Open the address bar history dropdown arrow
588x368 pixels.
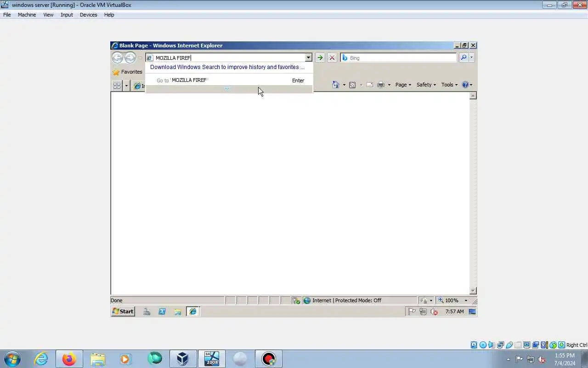[x=308, y=57]
